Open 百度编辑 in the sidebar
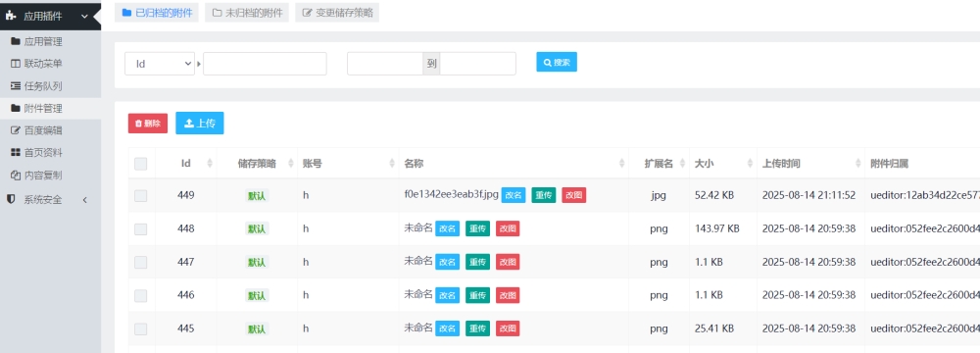Screen dimensions: 980x353 click(x=43, y=130)
